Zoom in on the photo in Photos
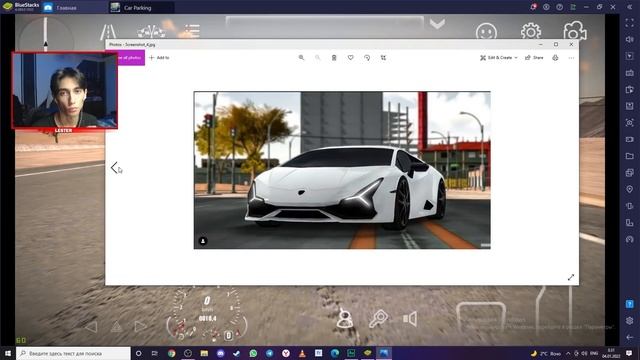Viewport: 640px width, 360px height. (301, 58)
